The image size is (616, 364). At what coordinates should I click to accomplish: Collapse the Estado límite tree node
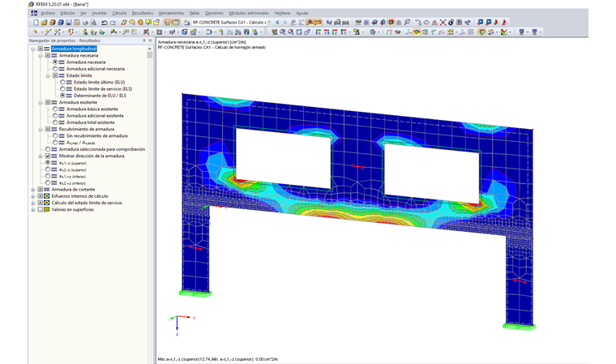click(48, 75)
